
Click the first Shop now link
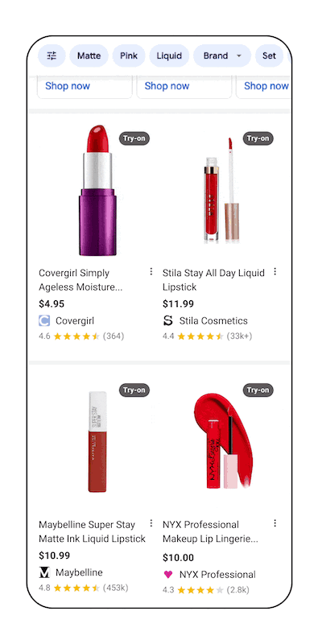point(68,86)
